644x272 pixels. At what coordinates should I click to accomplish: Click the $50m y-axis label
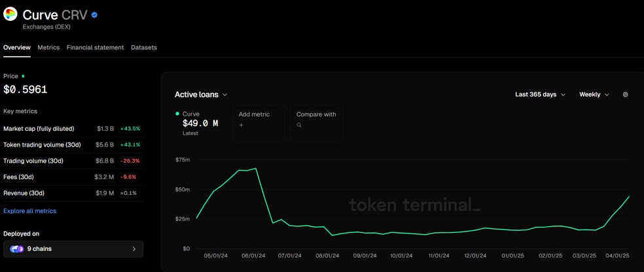pos(183,190)
